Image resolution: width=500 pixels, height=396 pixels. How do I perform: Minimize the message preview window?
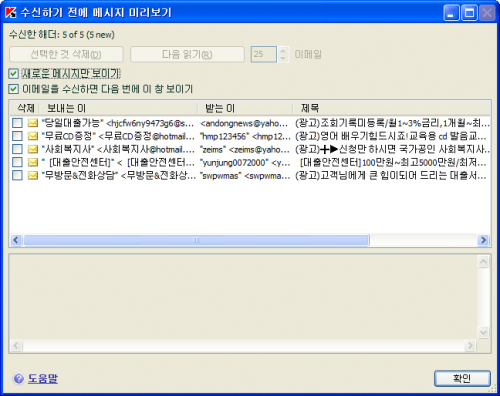451,13
